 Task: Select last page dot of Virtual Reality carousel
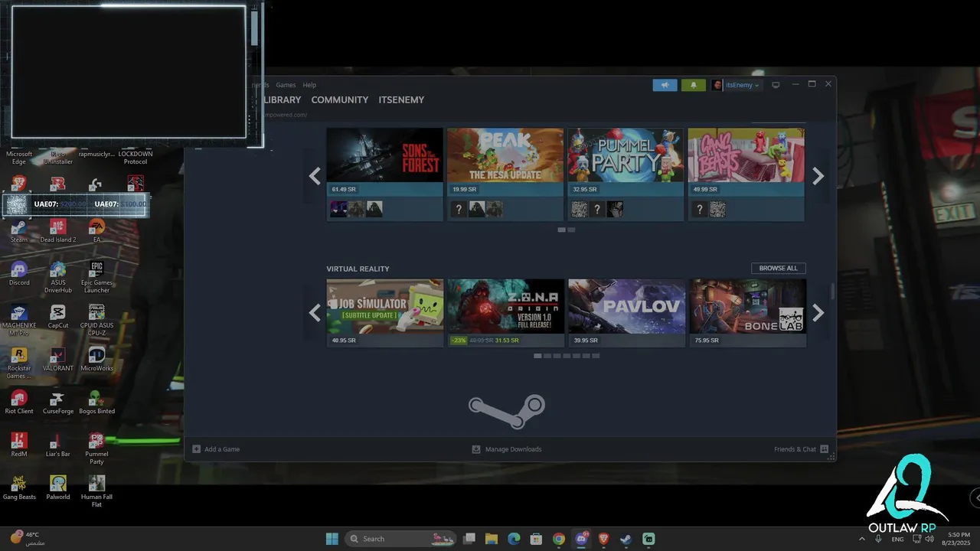coord(596,356)
